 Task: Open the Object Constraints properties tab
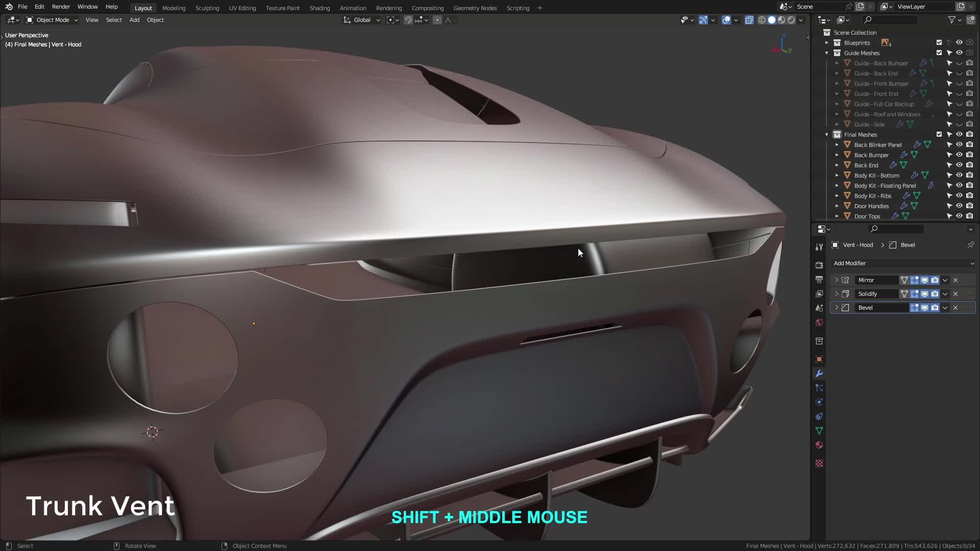pyautogui.click(x=819, y=416)
